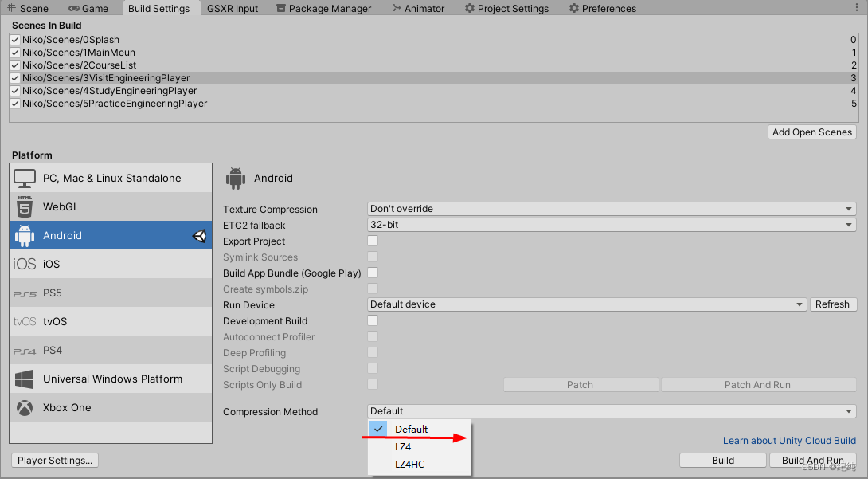This screenshot has height=479, width=868.
Task: Select Niko/Scenes/5PracticeEngineeringPlayer scene name
Action: (115, 104)
